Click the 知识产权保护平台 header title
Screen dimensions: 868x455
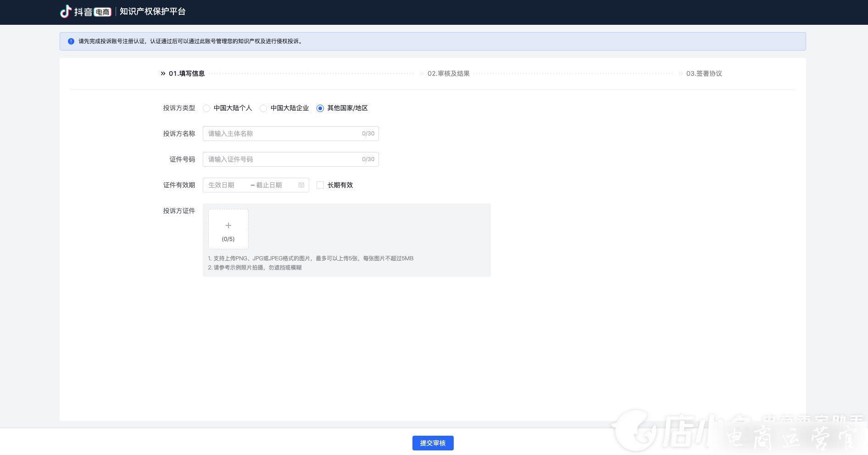[153, 11]
